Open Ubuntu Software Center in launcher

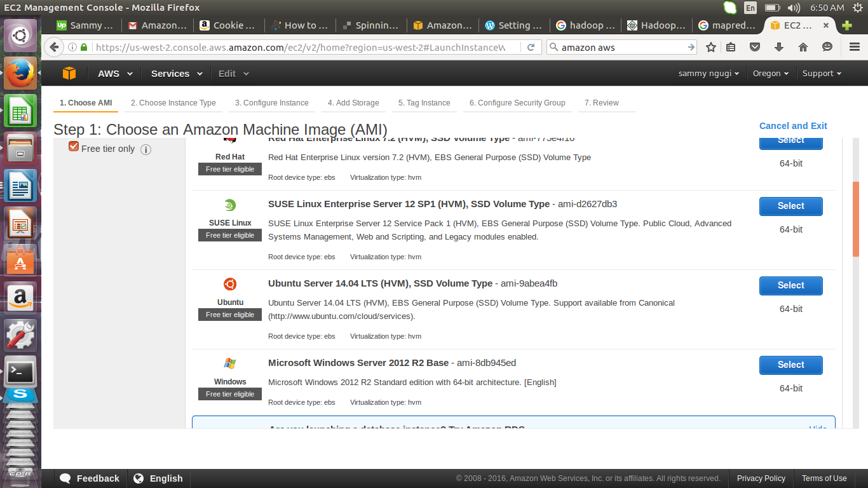pos(20,261)
